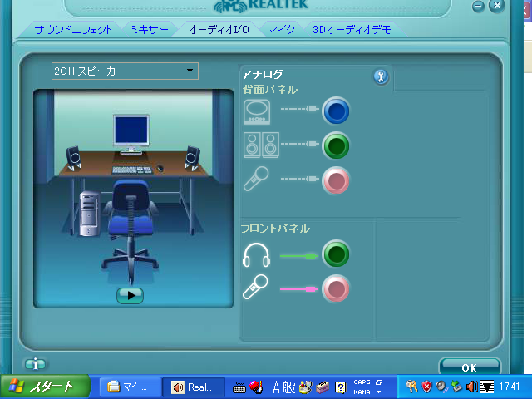Viewport: 532px width, 399px height.
Task: Switch to the ミキサー tab
Action: click(150, 30)
